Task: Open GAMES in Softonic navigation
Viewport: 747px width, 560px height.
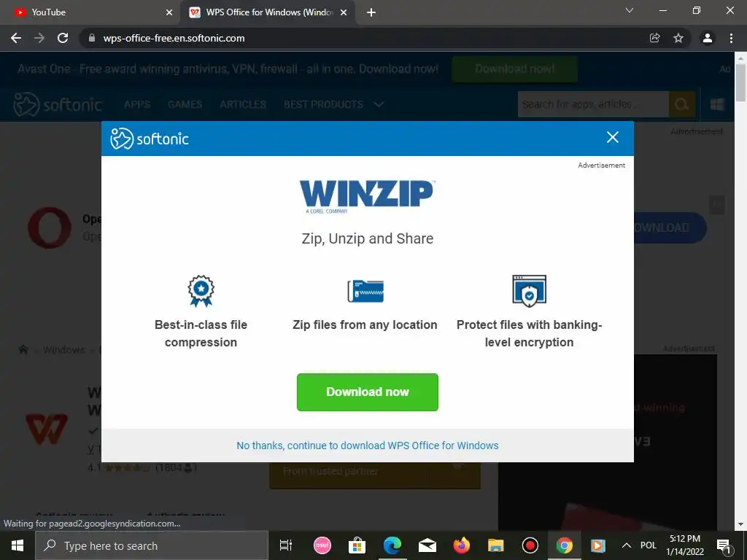Action: pos(185,104)
